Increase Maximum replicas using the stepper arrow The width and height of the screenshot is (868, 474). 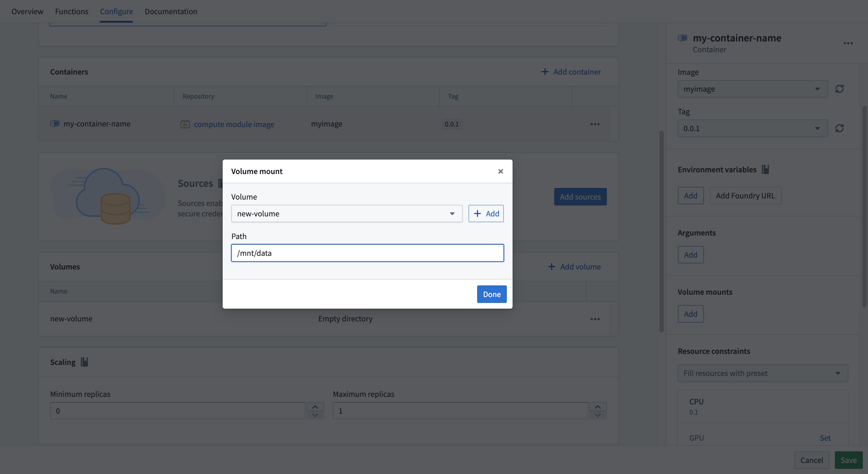(x=598, y=407)
